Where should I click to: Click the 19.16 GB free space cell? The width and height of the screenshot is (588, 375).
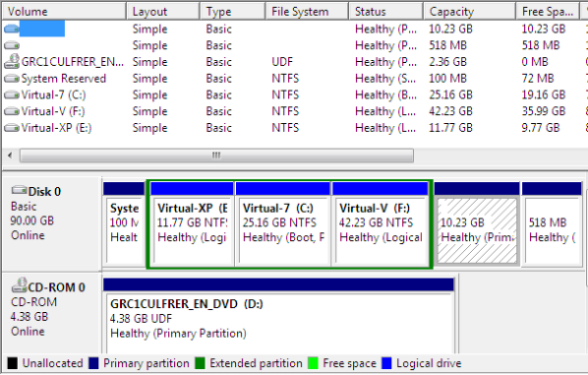pos(544,94)
